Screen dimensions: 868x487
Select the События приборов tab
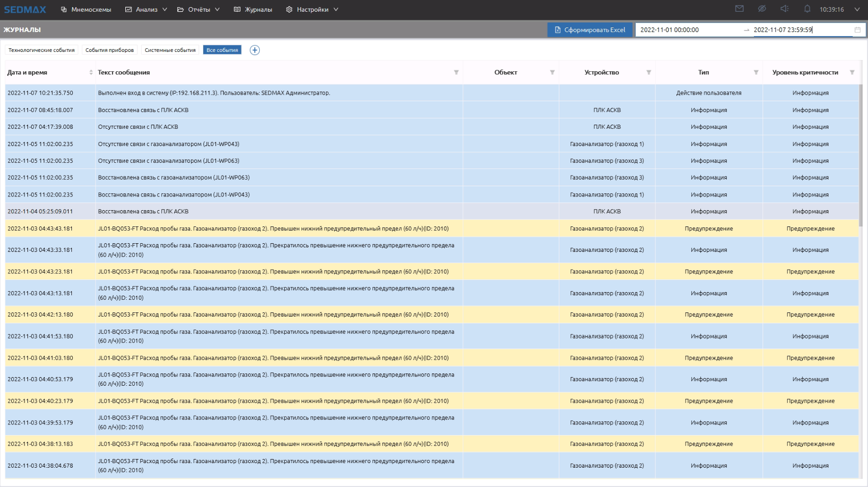110,50
